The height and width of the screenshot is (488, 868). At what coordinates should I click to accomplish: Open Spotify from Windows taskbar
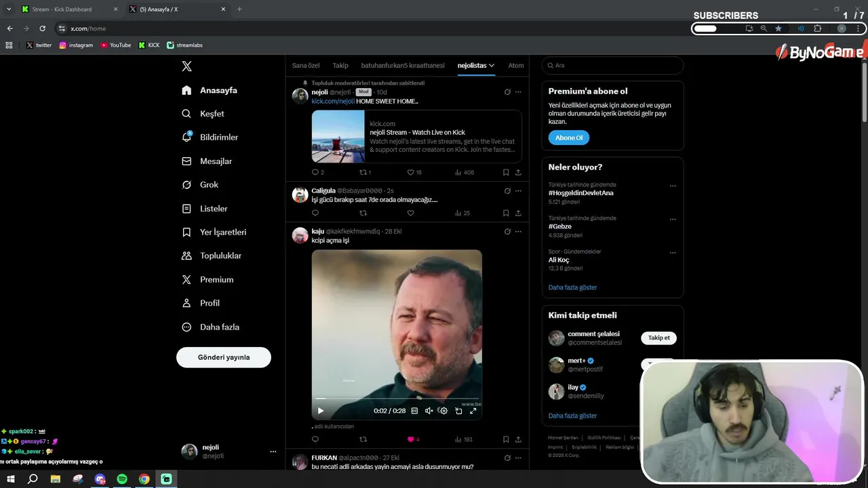122,479
